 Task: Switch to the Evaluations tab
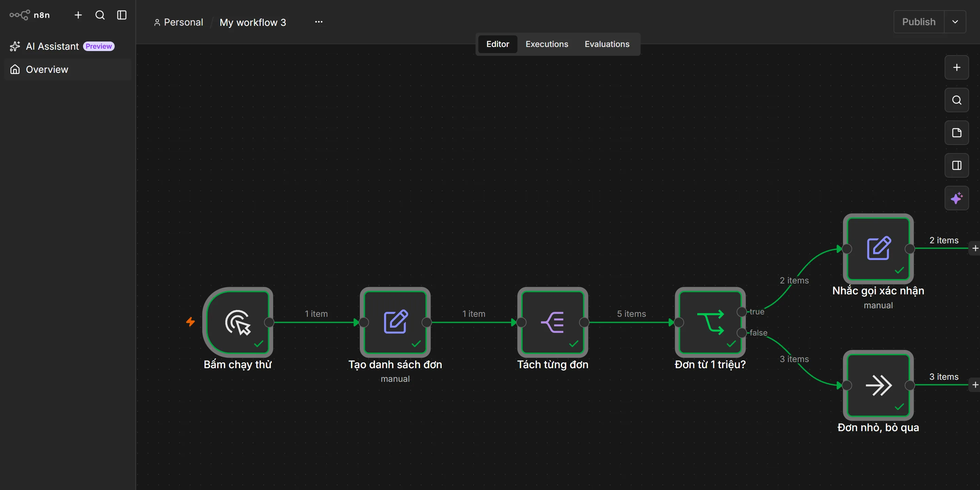607,44
